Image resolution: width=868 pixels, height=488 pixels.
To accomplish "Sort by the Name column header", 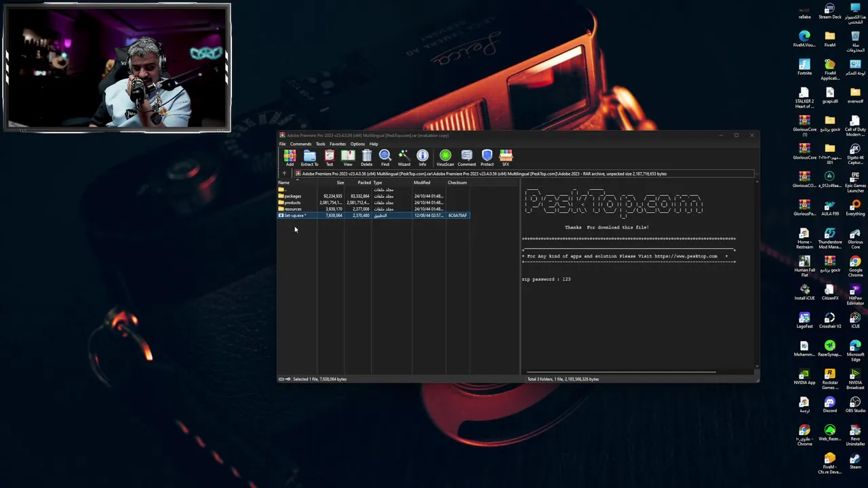I will point(297,182).
